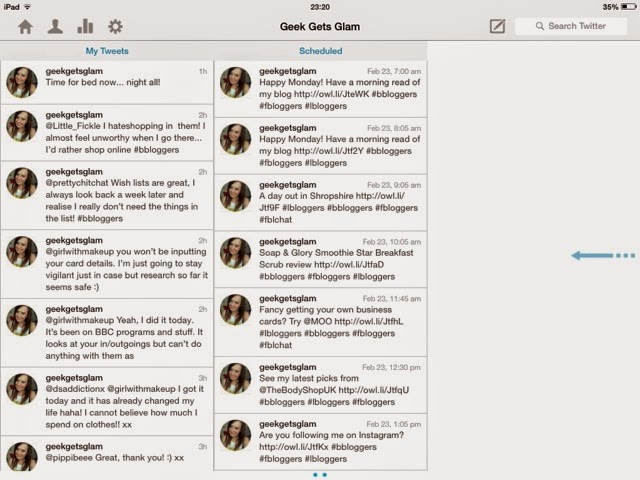Tap the compose tweet icon
This screenshot has height=480, width=640.
pos(497,27)
